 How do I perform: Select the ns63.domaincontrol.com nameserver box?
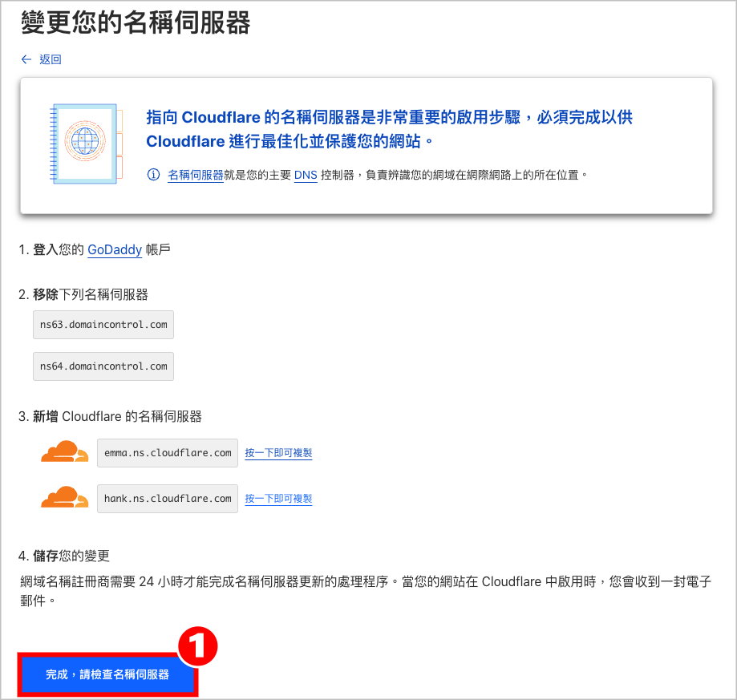(103, 325)
